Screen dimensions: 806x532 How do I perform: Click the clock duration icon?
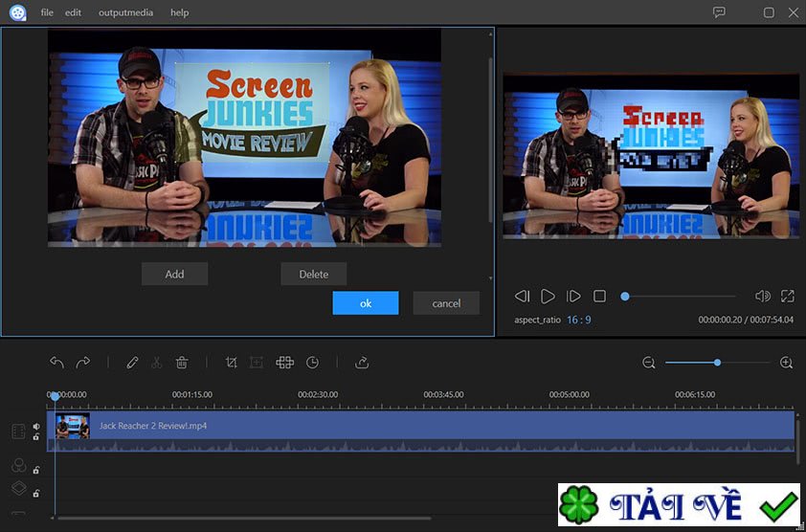312,363
